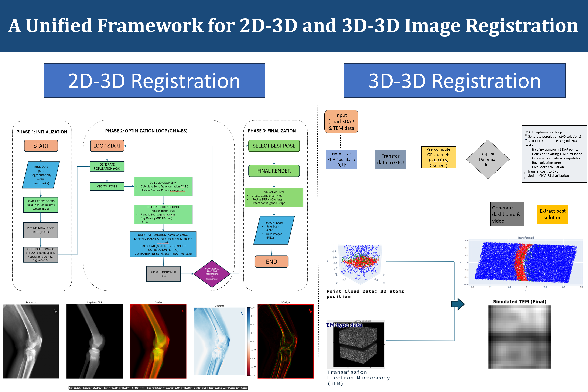Select the TEM-type data cube image
Screen dimensions: 588x392
pyautogui.click(x=356, y=344)
